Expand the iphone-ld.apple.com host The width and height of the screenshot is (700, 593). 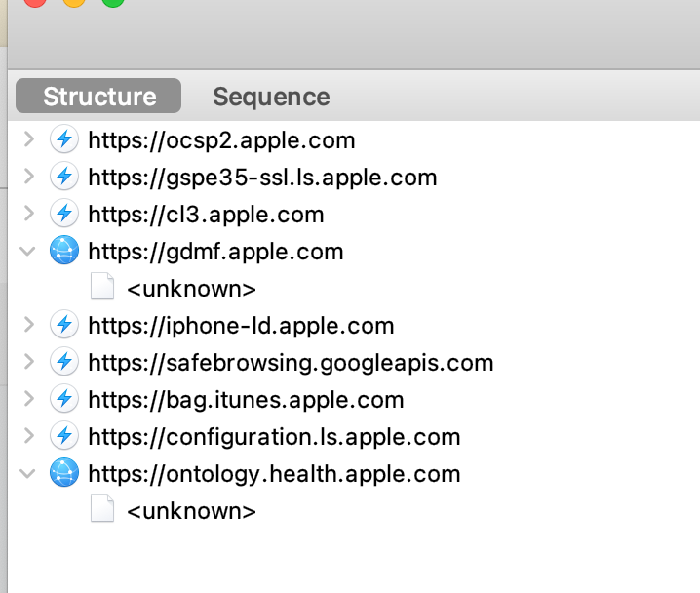click(29, 325)
